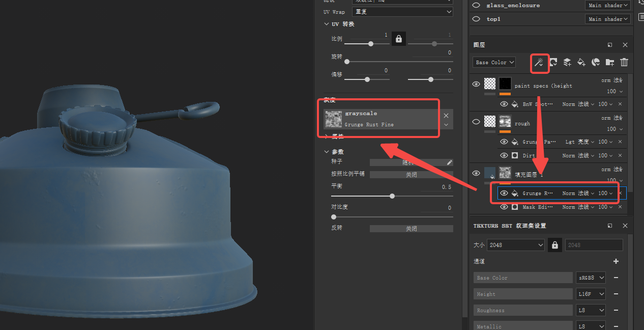Open the Base Color channel filter dropdown
This screenshot has height=330, width=644.
[x=493, y=62]
